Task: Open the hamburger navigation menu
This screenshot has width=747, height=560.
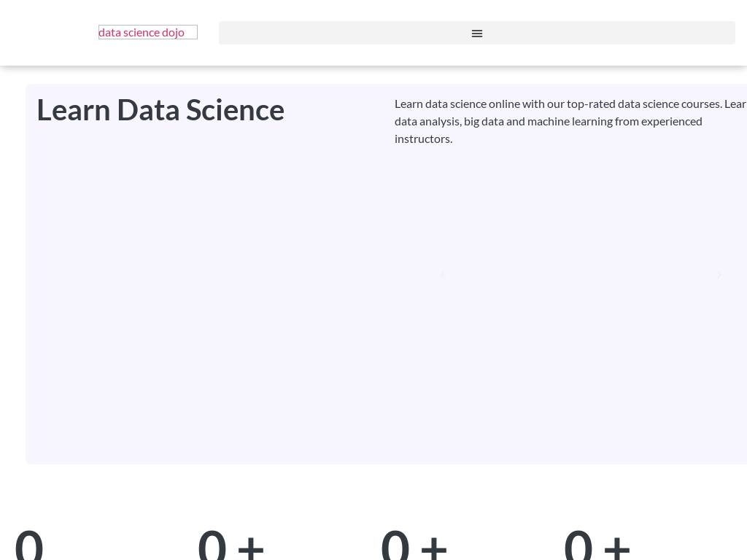Action: click(x=477, y=34)
